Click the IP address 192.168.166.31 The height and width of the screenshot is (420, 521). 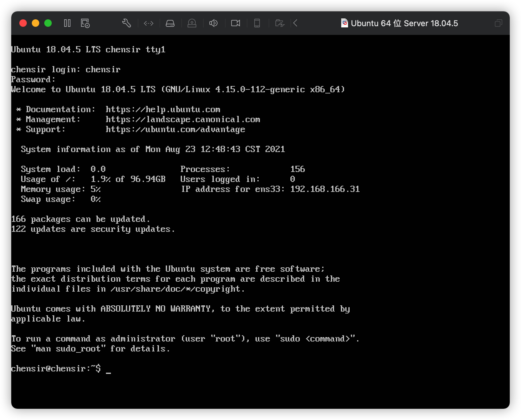325,189
